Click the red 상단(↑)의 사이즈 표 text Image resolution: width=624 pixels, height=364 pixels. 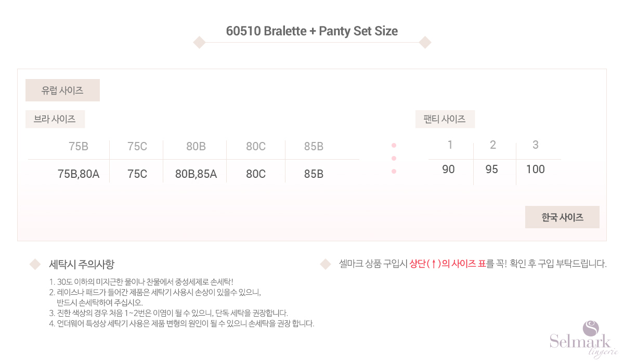pyautogui.click(x=448, y=264)
